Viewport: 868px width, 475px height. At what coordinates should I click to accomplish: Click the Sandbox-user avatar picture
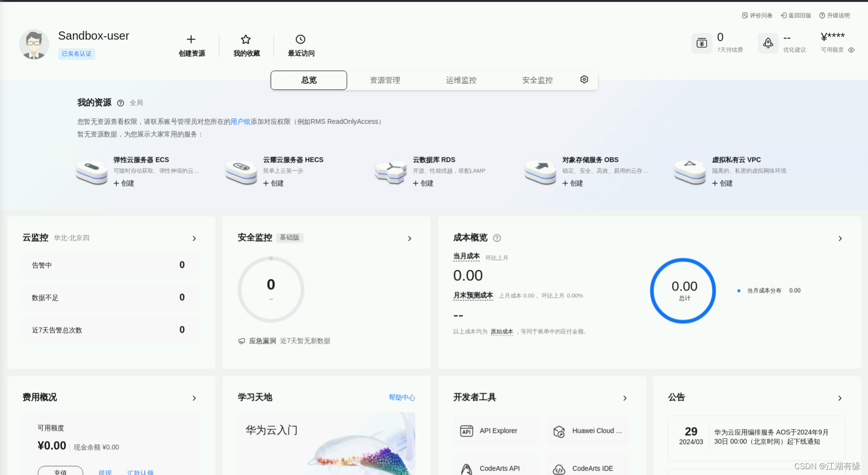34,44
